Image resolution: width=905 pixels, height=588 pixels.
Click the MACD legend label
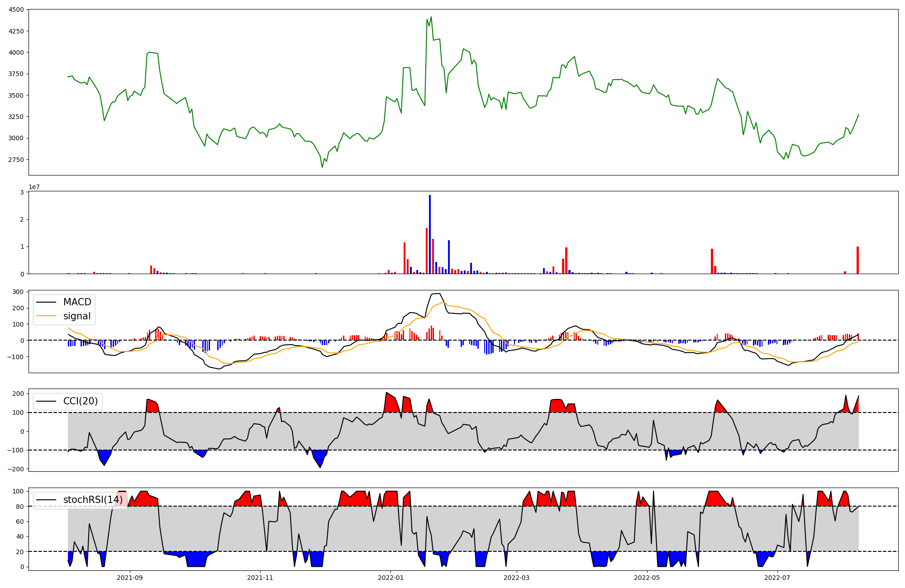coord(77,302)
